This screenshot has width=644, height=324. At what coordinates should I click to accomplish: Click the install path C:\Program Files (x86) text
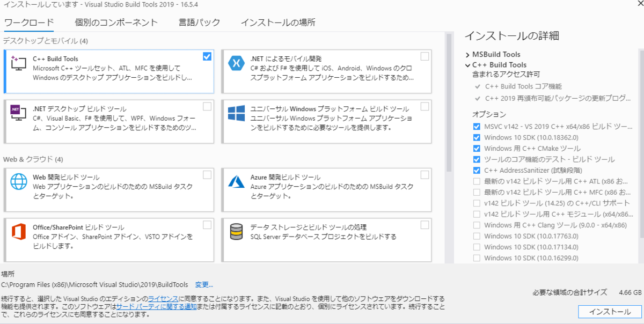(x=94, y=285)
